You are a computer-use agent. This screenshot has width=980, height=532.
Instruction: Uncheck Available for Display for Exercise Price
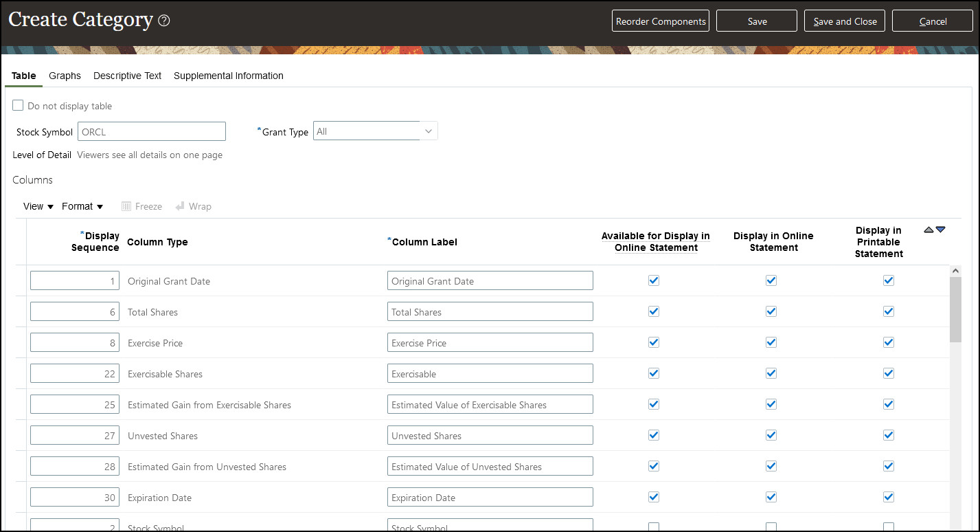point(654,342)
